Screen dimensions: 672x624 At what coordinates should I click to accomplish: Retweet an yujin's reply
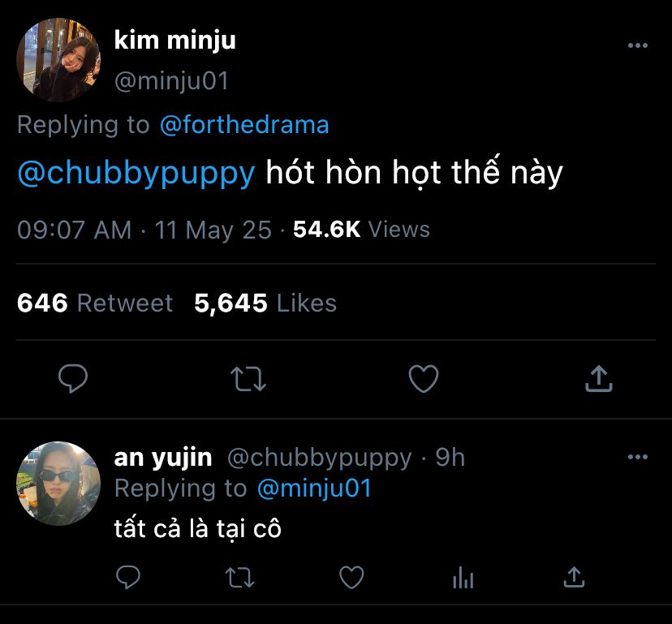pos(239,577)
